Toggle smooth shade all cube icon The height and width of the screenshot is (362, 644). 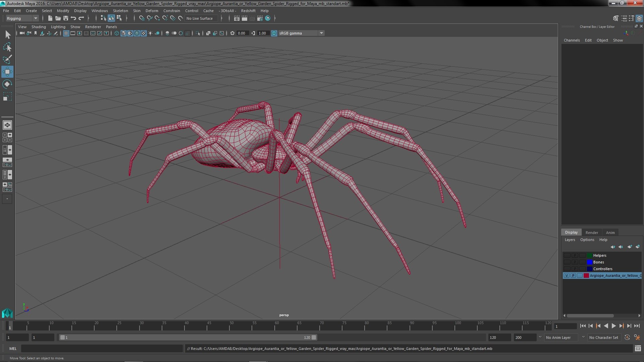pyautogui.click(x=123, y=33)
